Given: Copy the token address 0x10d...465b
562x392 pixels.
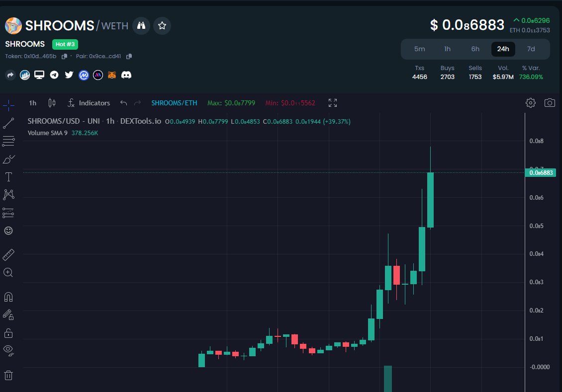Looking at the screenshot, I should click(65, 57).
